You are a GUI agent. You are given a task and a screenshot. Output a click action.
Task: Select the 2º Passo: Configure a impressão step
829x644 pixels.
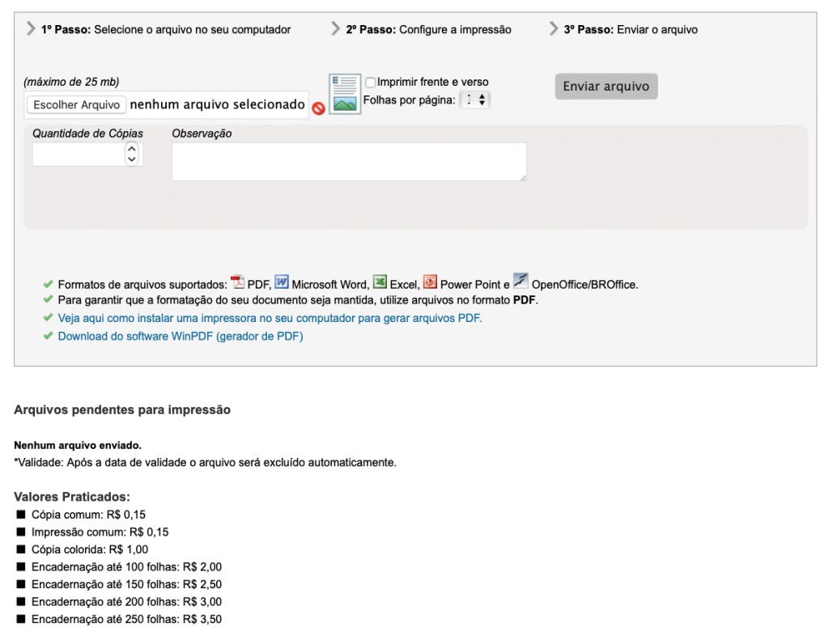(x=428, y=29)
